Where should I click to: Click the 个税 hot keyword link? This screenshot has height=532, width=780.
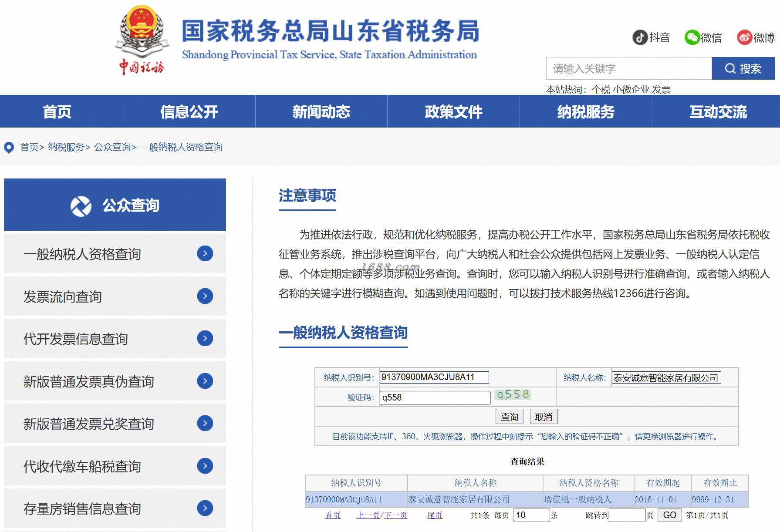pos(601,90)
